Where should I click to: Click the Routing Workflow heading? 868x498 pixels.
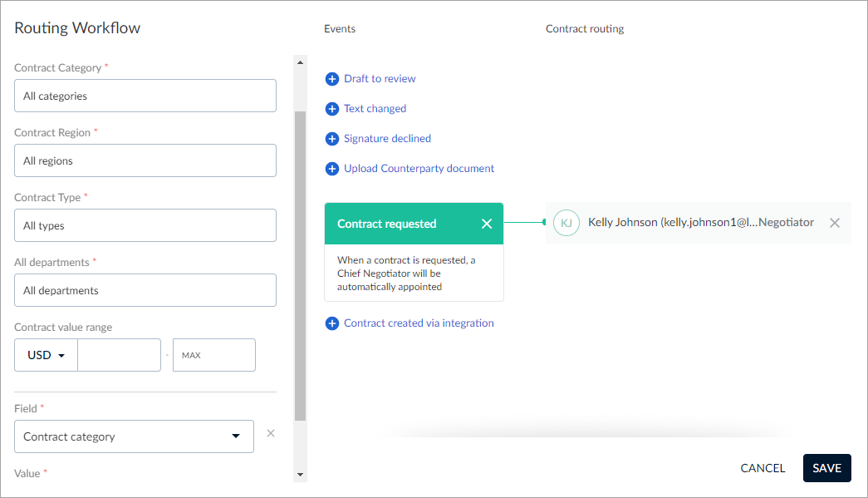[x=77, y=27]
